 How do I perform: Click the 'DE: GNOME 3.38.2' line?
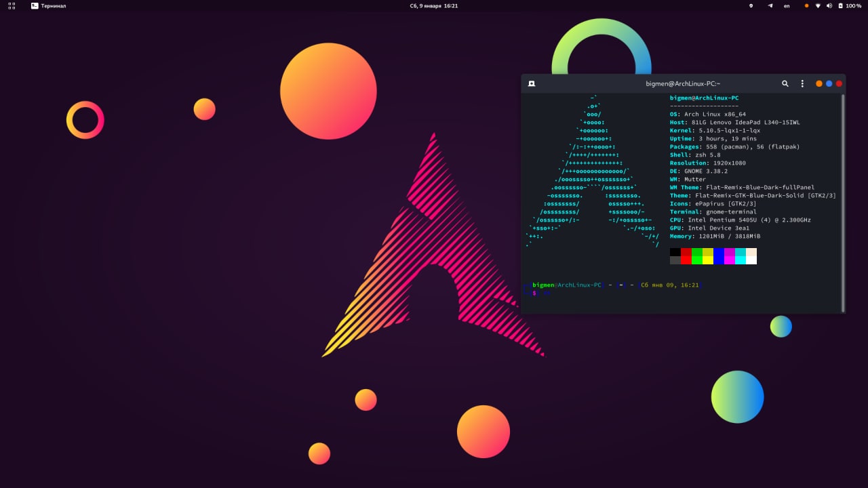698,171
